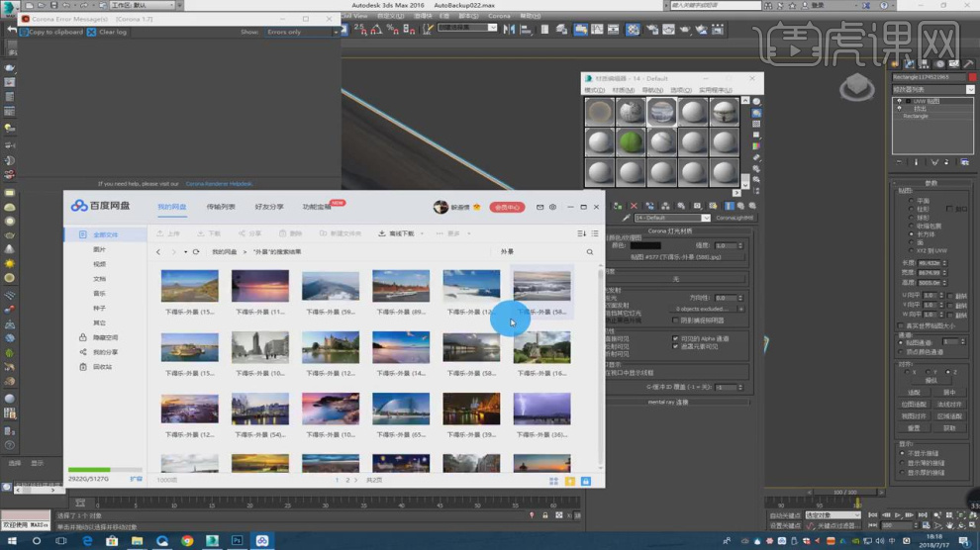Go back with the left arrow in Baidu Netdisk
This screenshot has height=550, width=980.
click(x=158, y=251)
